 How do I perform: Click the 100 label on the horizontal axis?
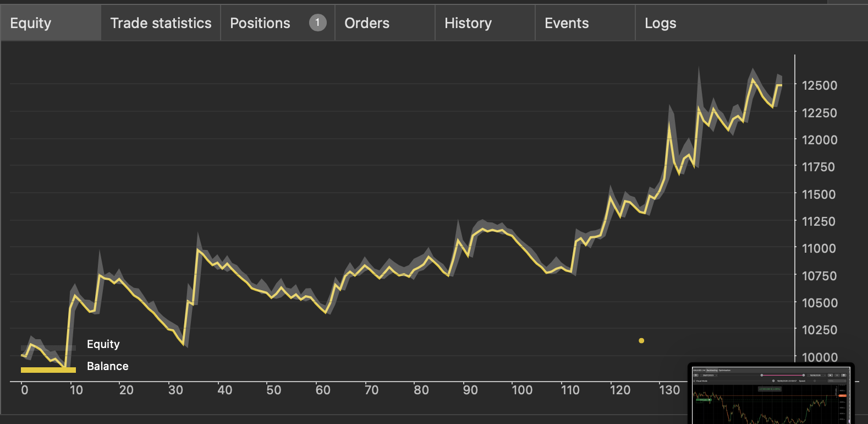click(x=522, y=390)
